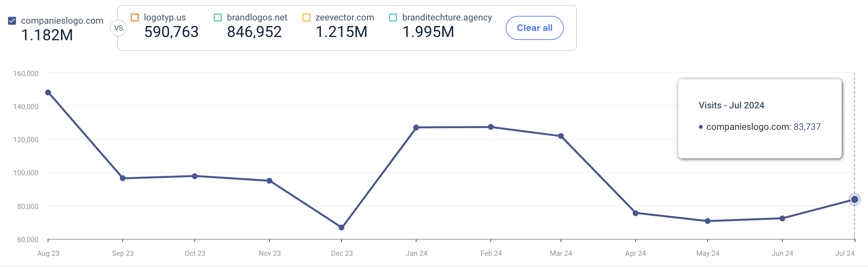Click the Visits - Jul 2024 heading

coord(731,105)
